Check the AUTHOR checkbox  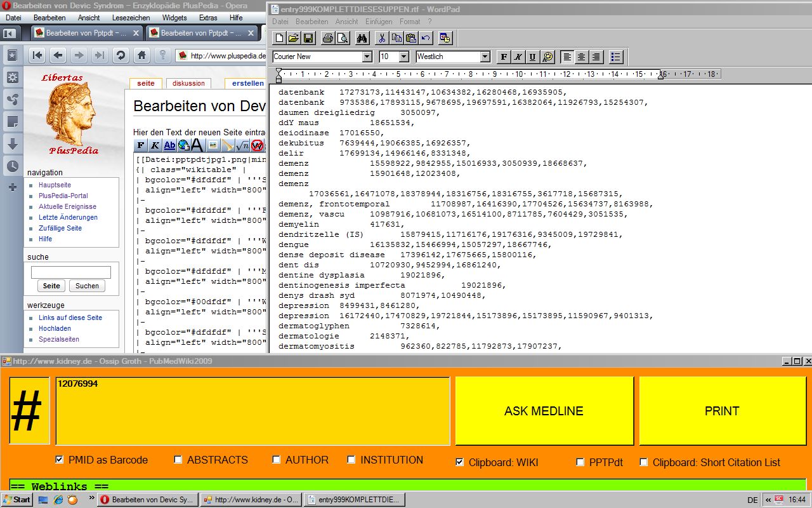point(277,460)
